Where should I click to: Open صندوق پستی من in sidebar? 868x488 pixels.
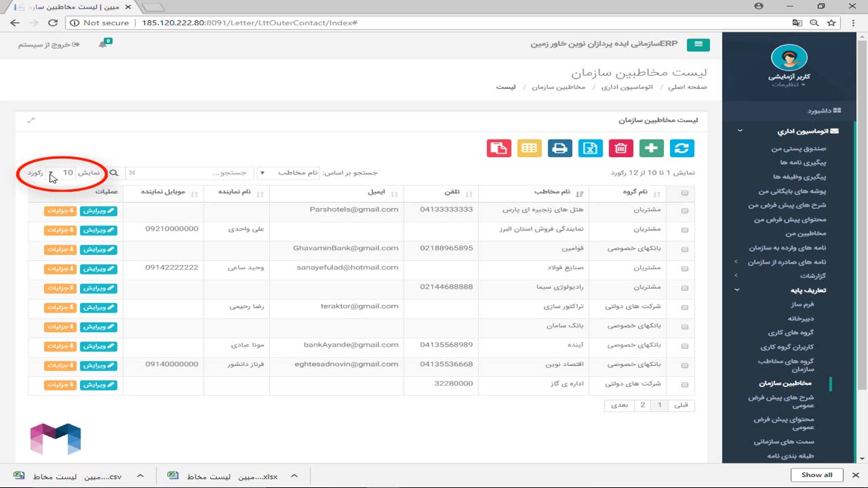pyautogui.click(x=799, y=148)
